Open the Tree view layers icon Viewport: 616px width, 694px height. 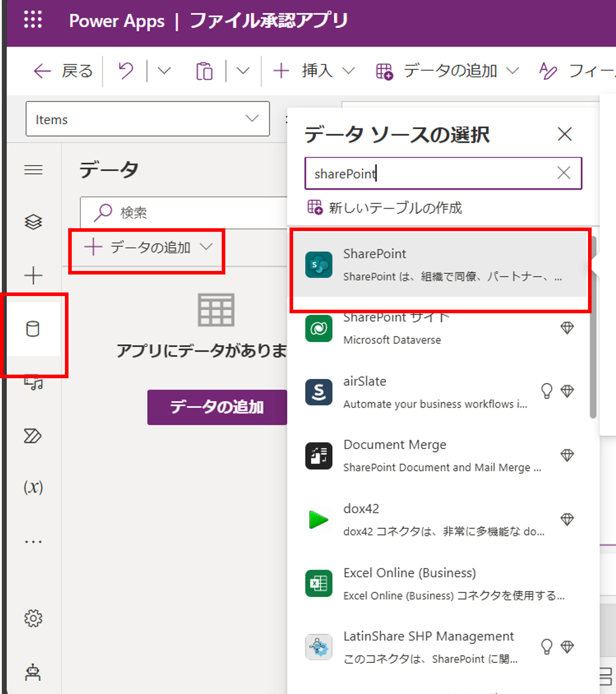(x=33, y=222)
